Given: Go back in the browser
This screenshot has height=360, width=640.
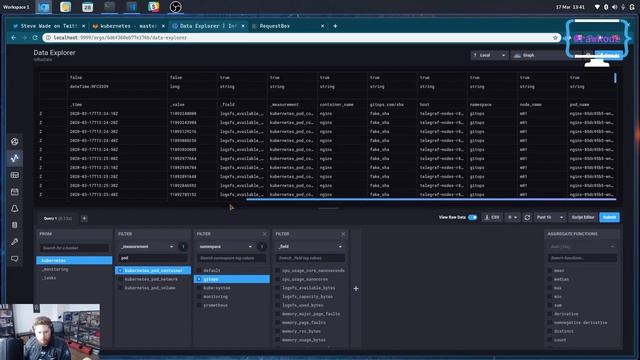Looking at the screenshot, I should point(14,38).
